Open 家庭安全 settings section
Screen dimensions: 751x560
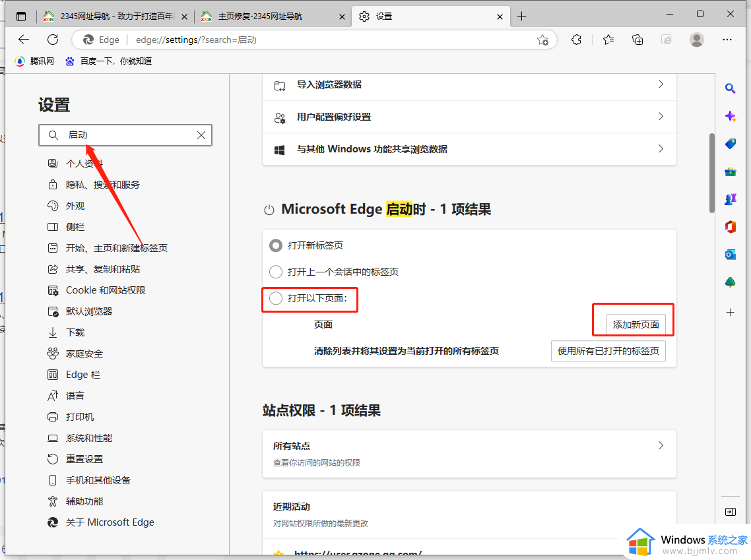[75, 354]
